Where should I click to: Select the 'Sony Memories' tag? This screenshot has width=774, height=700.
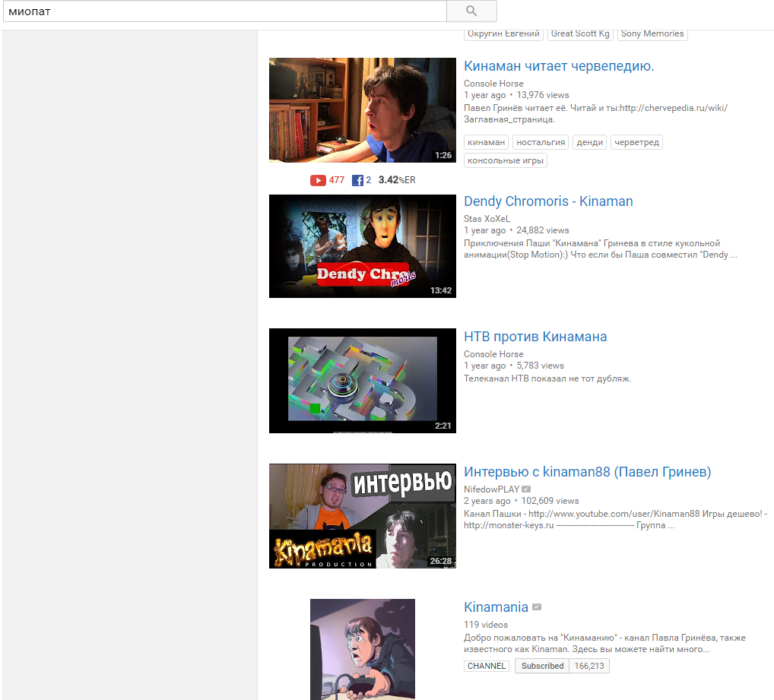(652, 34)
